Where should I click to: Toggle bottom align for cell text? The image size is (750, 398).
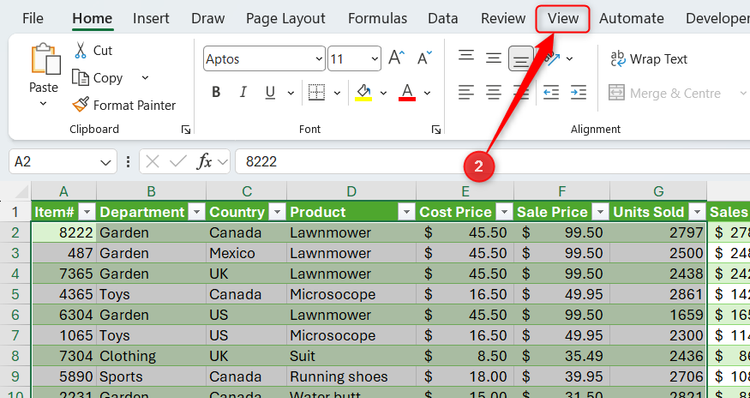(x=521, y=59)
